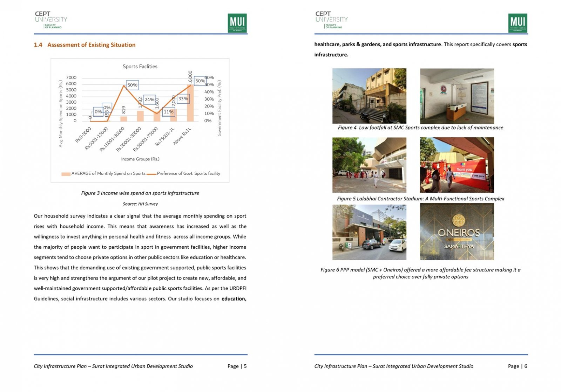Select heading '1.4 Assessment of Existing Situation'
This screenshot has width=561, height=392.
coord(85,45)
